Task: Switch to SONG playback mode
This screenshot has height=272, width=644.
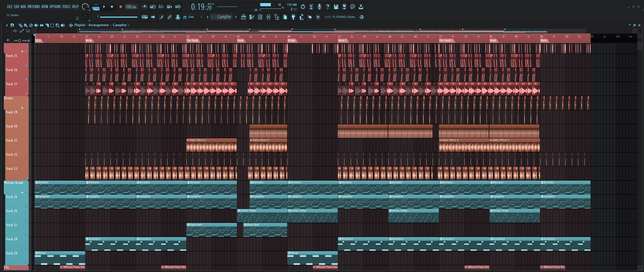Action: point(96,9)
